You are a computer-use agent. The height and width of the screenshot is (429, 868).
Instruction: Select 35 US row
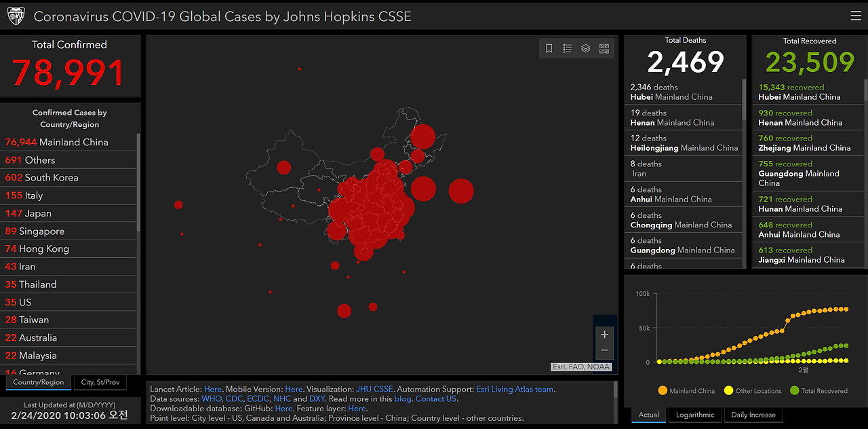pos(68,302)
